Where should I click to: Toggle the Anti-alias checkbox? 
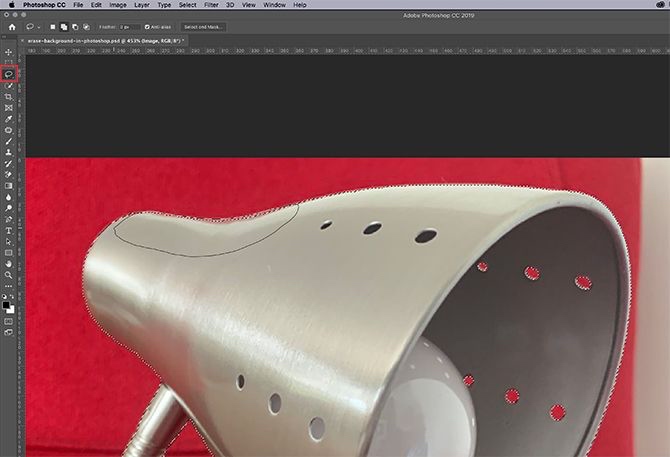point(148,26)
